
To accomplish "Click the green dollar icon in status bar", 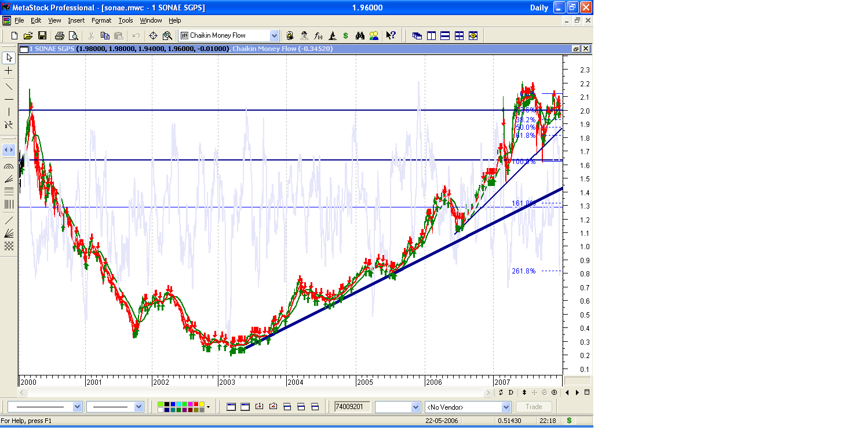I will [x=569, y=421].
